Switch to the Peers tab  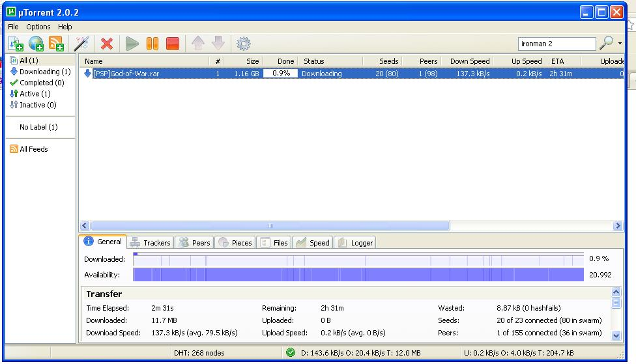click(195, 243)
